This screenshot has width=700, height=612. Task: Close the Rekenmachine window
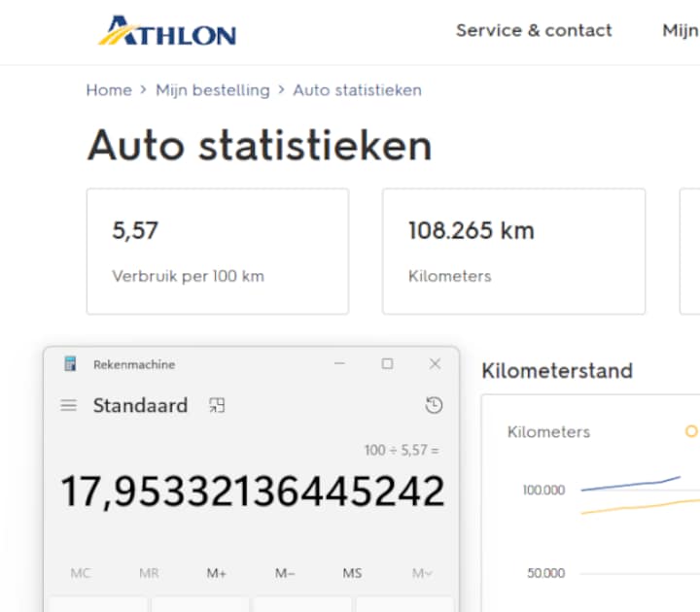click(x=435, y=363)
